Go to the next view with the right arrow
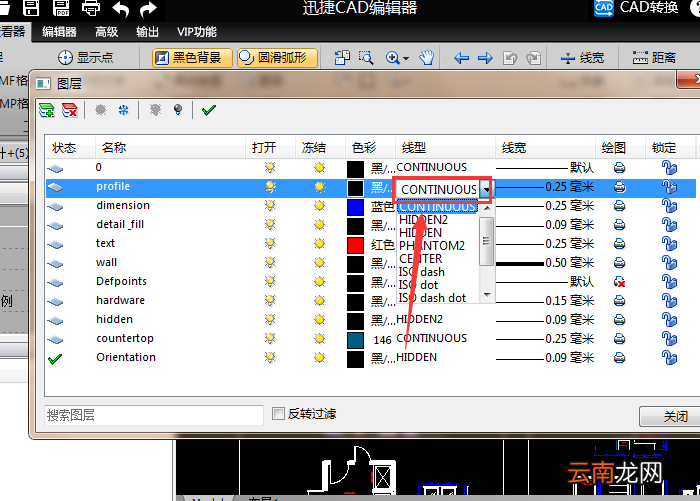The image size is (700, 501). pos(485,58)
